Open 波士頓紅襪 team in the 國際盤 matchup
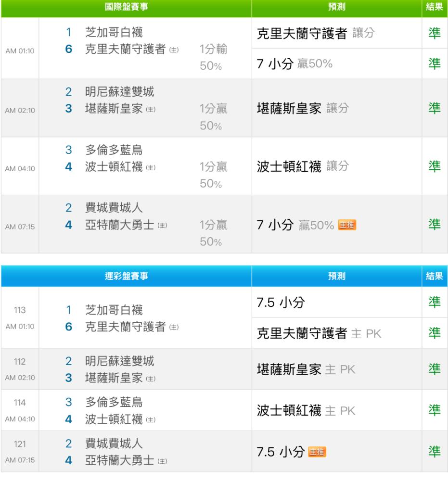This screenshot has height=481, width=448. coord(114,167)
